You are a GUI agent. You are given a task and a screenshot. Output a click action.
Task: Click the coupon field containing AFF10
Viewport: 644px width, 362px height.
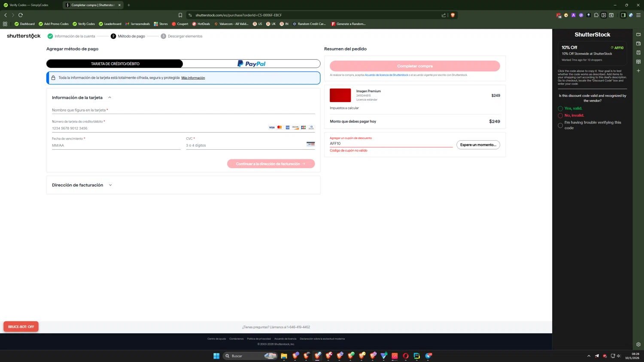(391, 144)
